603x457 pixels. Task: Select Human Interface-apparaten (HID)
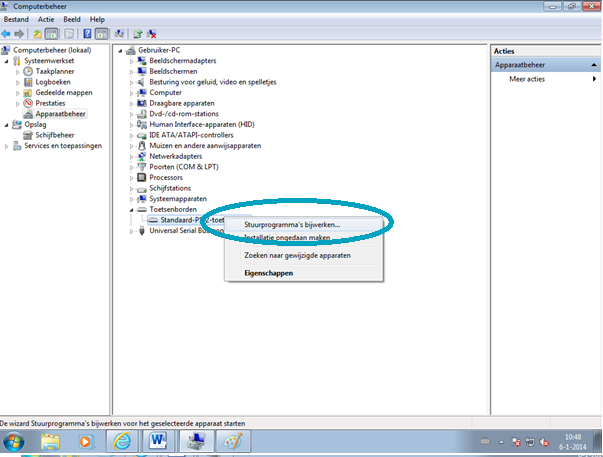[202, 125]
